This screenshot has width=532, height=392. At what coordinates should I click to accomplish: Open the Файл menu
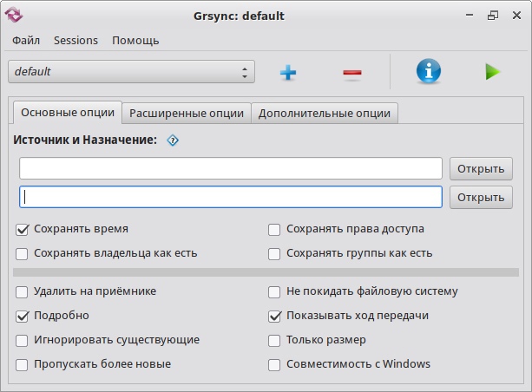pyautogui.click(x=26, y=40)
